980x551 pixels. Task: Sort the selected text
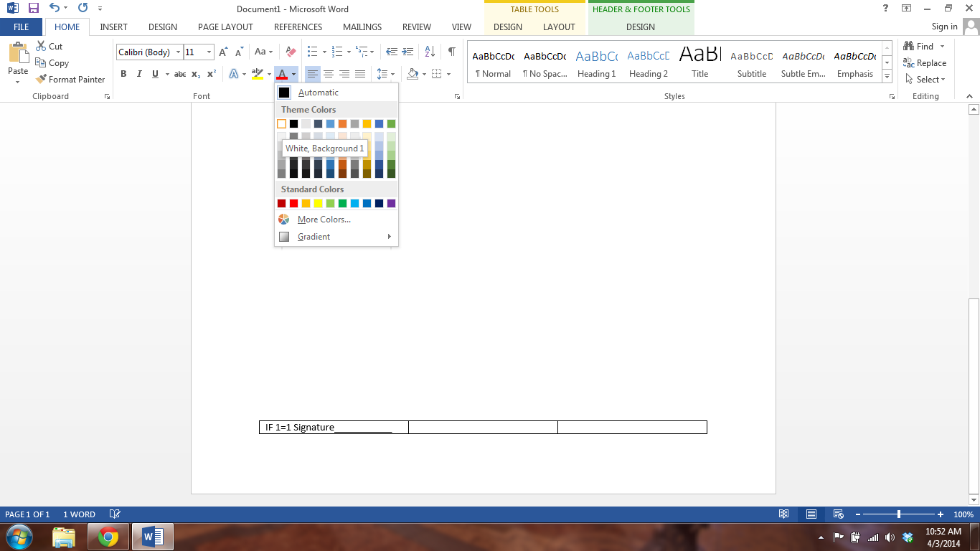click(430, 52)
